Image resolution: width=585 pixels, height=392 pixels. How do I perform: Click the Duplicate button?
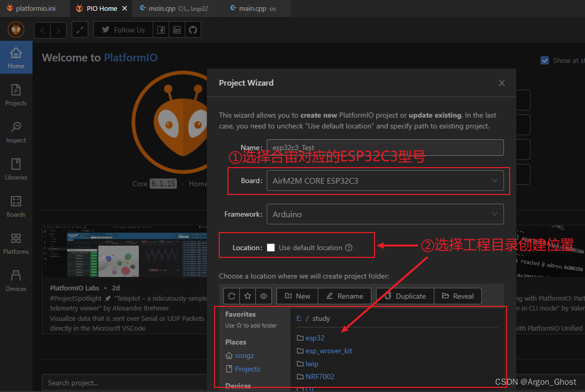click(x=405, y=296)
